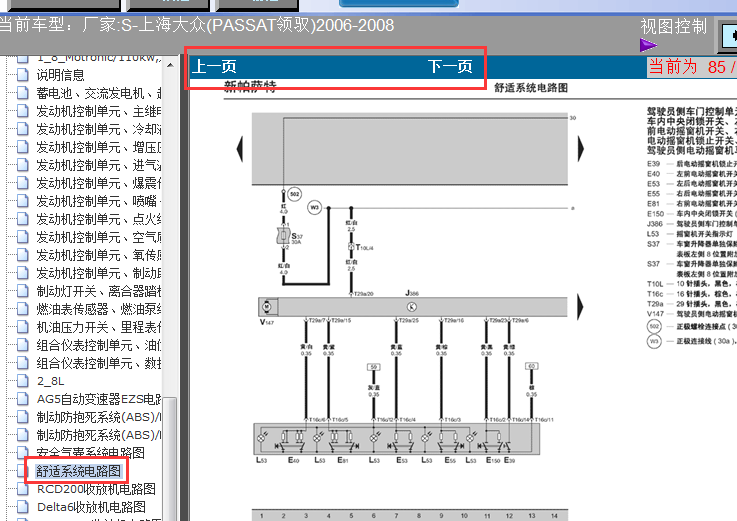Image resolution: width=737 pixels, height=521 pixels.
Task: Click document icon beside 蓄电池
Action: pos(23,93)
